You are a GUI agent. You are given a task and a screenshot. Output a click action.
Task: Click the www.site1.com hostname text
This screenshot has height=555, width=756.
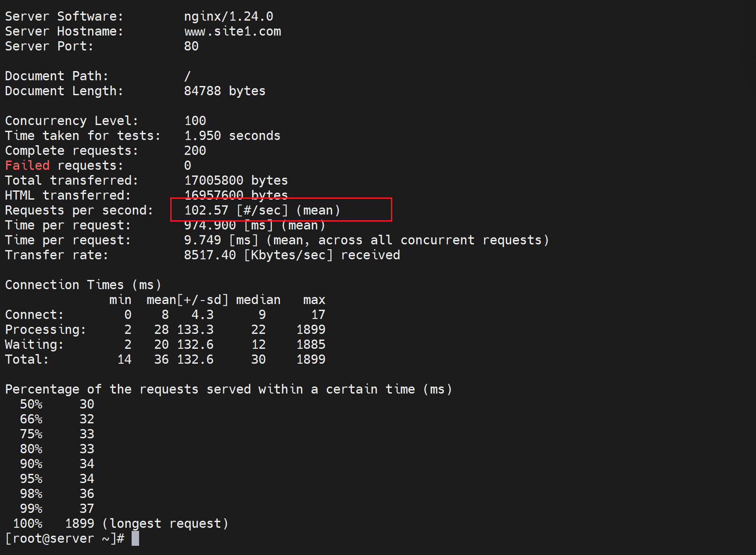pos(233,32)
